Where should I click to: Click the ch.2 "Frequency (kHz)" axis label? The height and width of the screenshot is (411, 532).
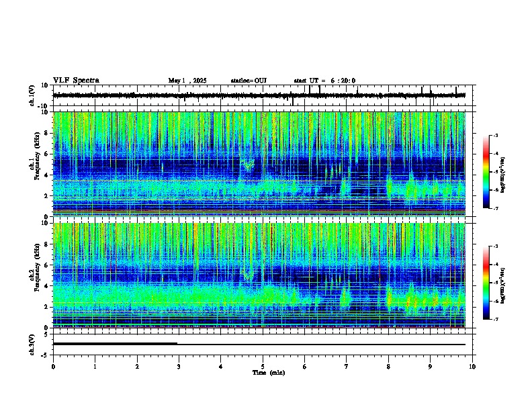[x=37, y=267]
